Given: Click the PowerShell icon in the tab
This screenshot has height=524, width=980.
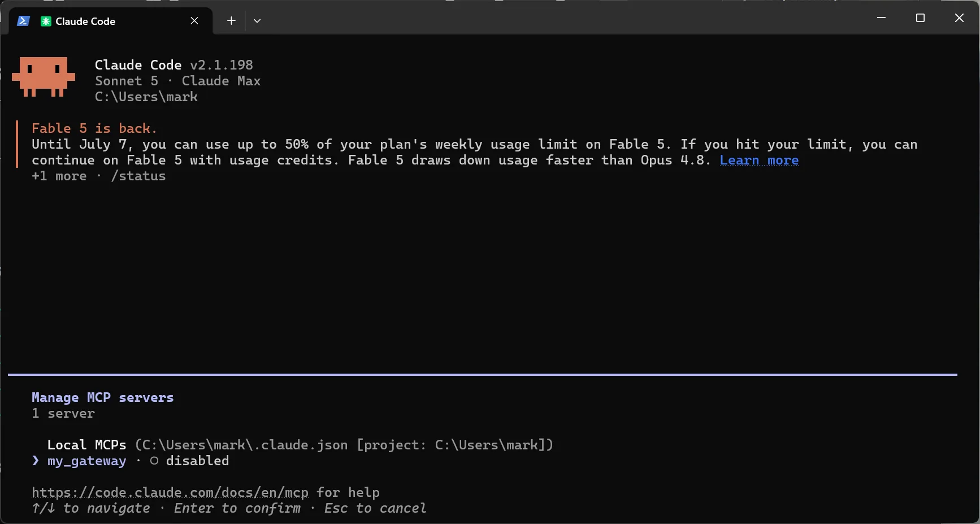Looking at the screenshot, I should [x=23, y=21].
